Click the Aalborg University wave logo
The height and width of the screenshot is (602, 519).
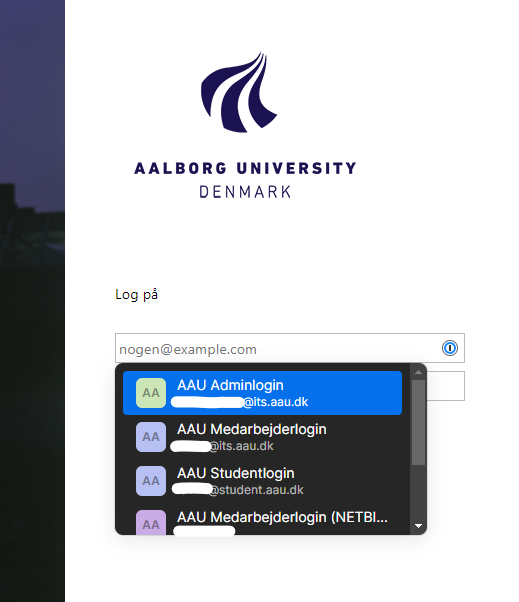click(239, 92)
